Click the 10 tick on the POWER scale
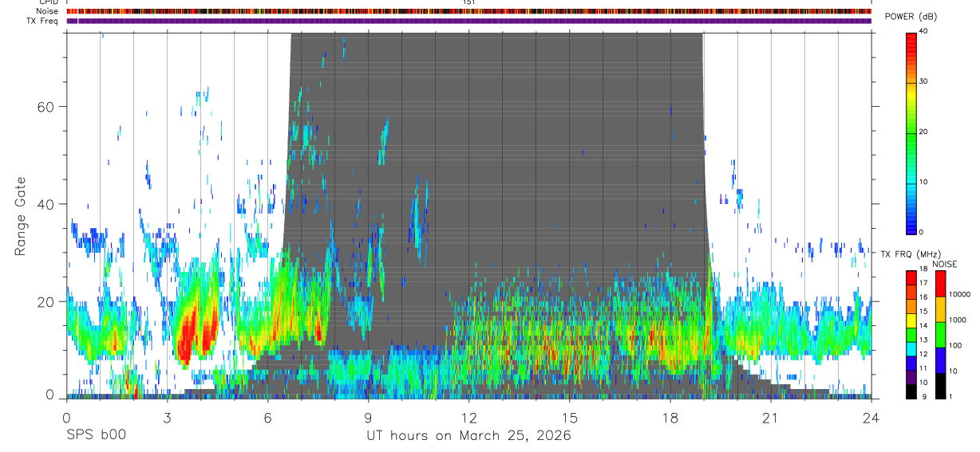This screenshot has height=452, width=980. click(923, 182)
